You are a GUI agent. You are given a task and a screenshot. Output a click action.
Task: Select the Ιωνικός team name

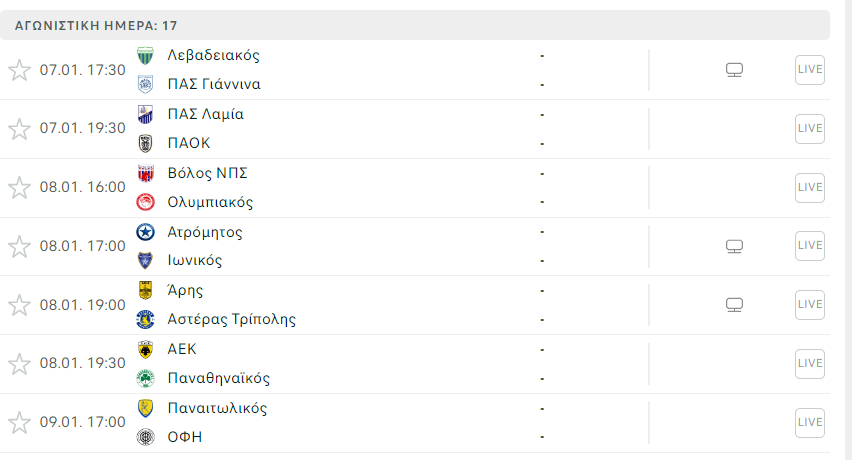click(x=195, y=261)
